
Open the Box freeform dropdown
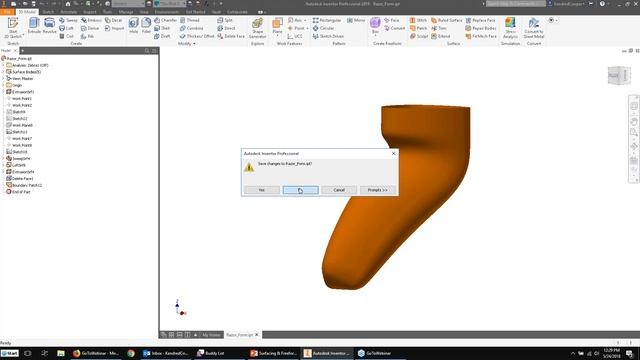375,36
